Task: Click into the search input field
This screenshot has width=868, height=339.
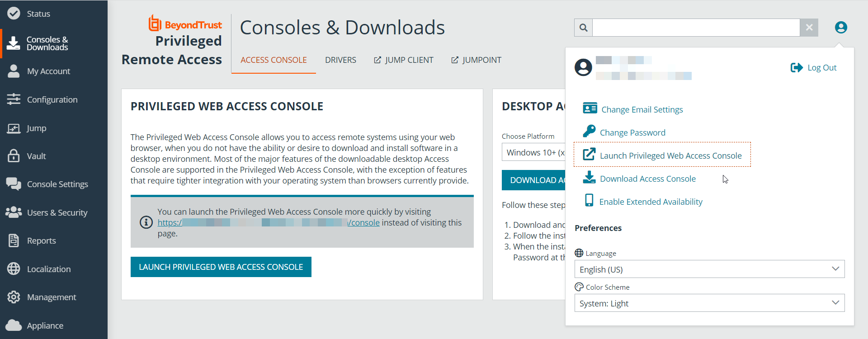Action: [696, 28]
